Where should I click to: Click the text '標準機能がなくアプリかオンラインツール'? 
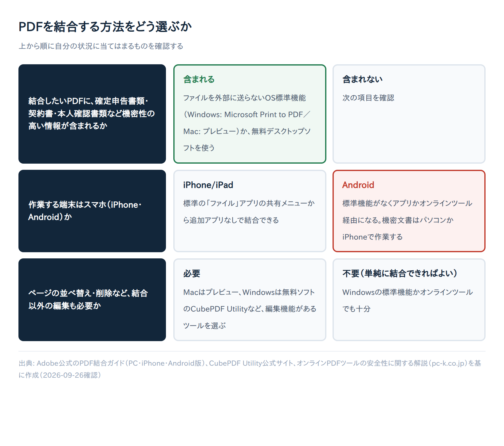click(407, 203)
